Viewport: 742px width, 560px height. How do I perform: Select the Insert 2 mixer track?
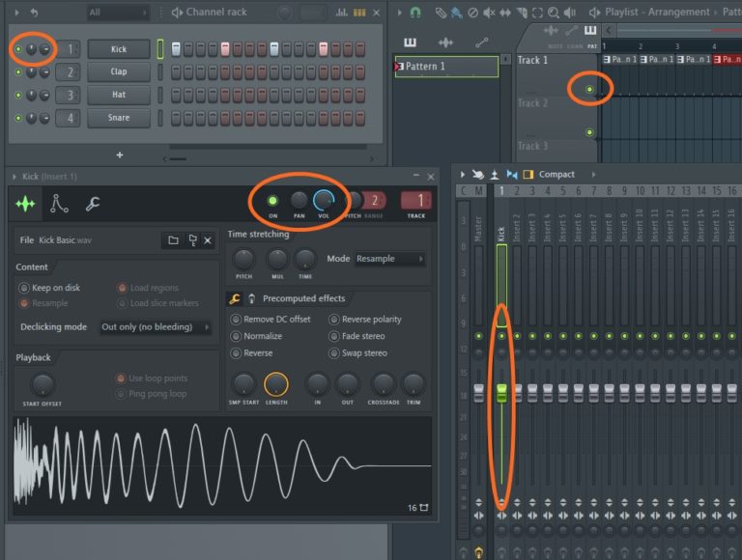(517, 229)
